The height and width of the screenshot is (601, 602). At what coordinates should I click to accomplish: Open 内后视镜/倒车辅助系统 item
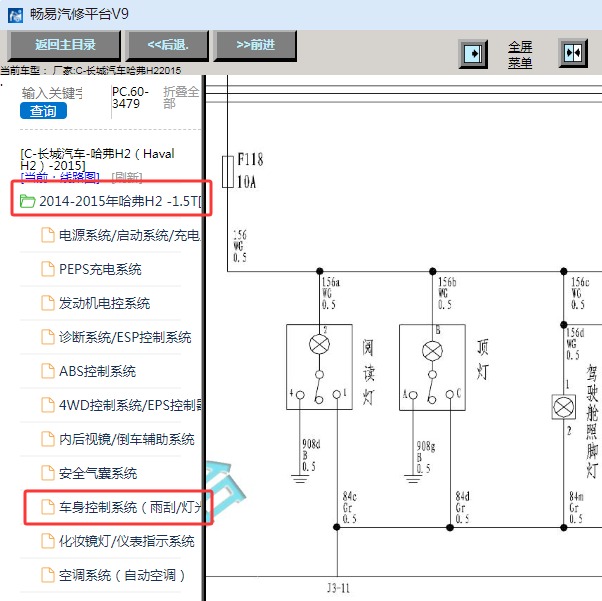coord(127,439)
